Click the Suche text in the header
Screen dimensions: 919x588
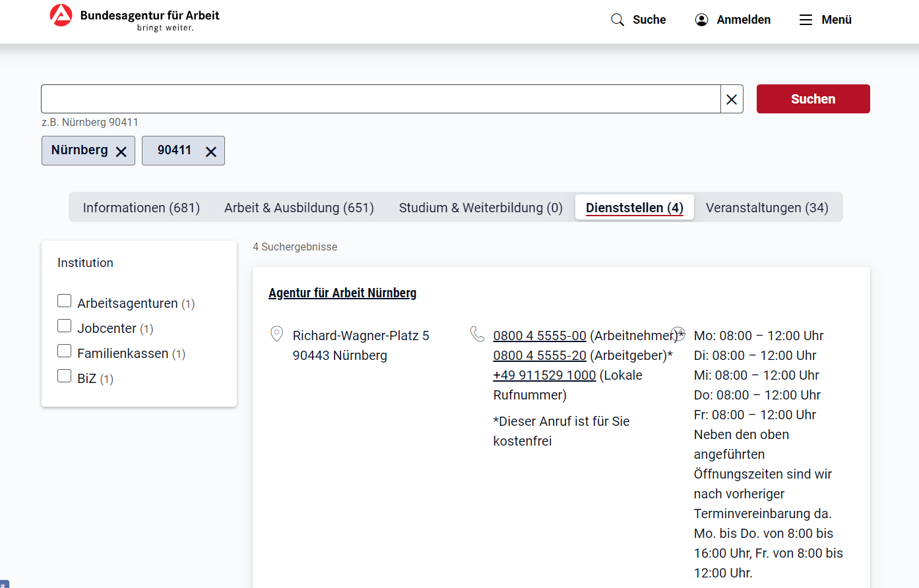(x=649, y=20)
